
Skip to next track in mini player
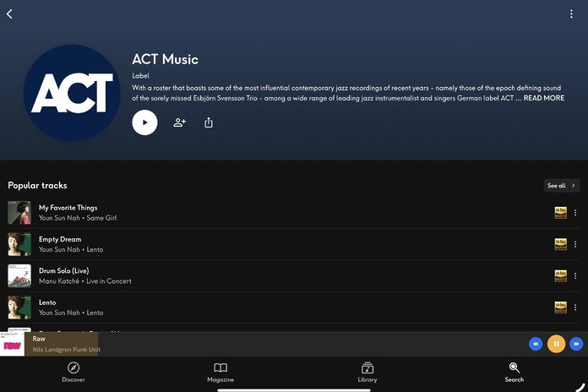(576, 344)
